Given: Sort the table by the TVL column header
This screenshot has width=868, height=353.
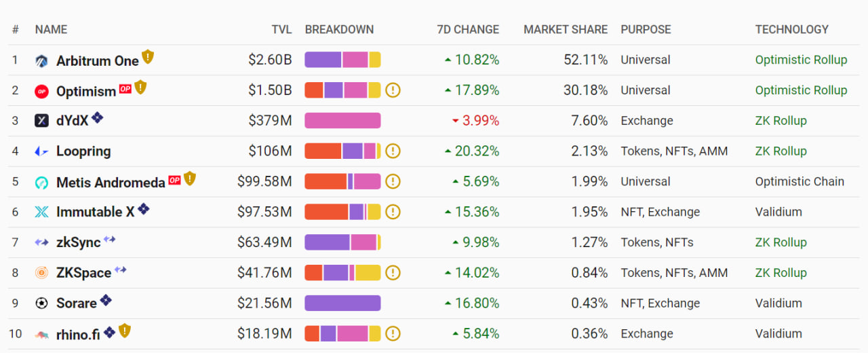Looking at the screenshot, I should (x=281, y=29).
